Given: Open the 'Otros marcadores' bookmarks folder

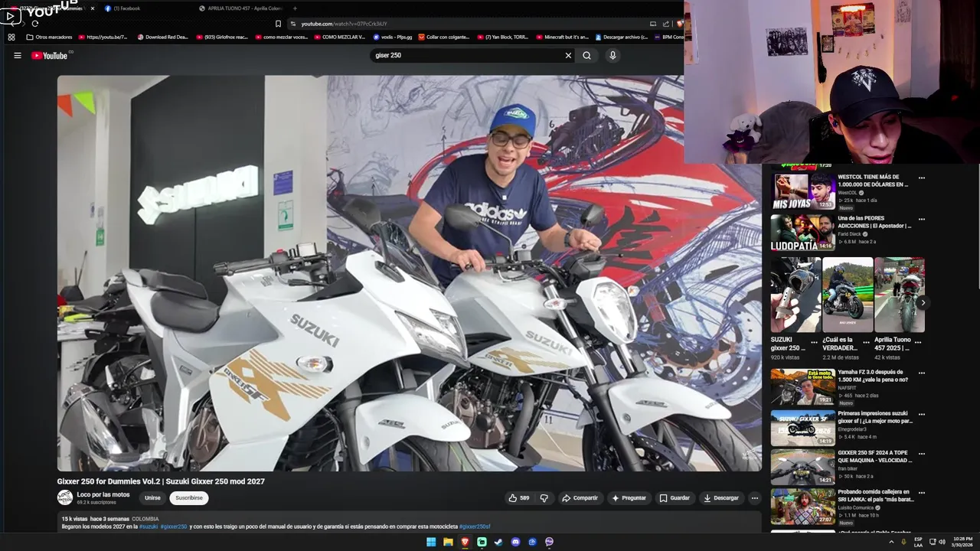Looking at the screenshot, I should tap(49, 37).
